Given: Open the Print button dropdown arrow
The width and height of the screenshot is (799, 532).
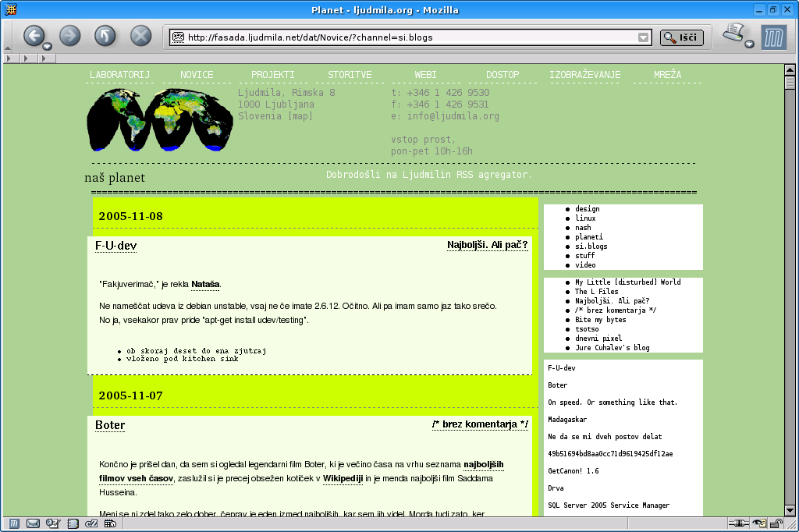Looking at the screenshot, I should pyautogui.click(x=750, y=44).
